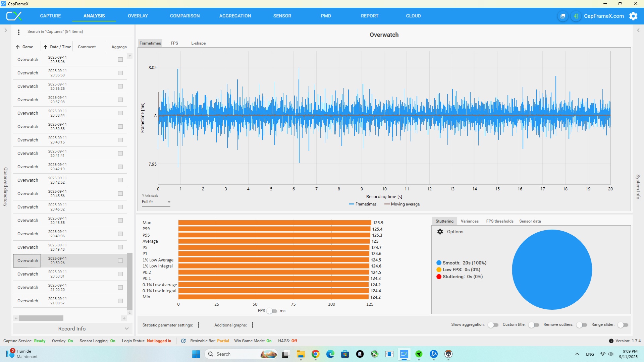Open Additional graphs three-dot menu

click(x=252, y=325)
